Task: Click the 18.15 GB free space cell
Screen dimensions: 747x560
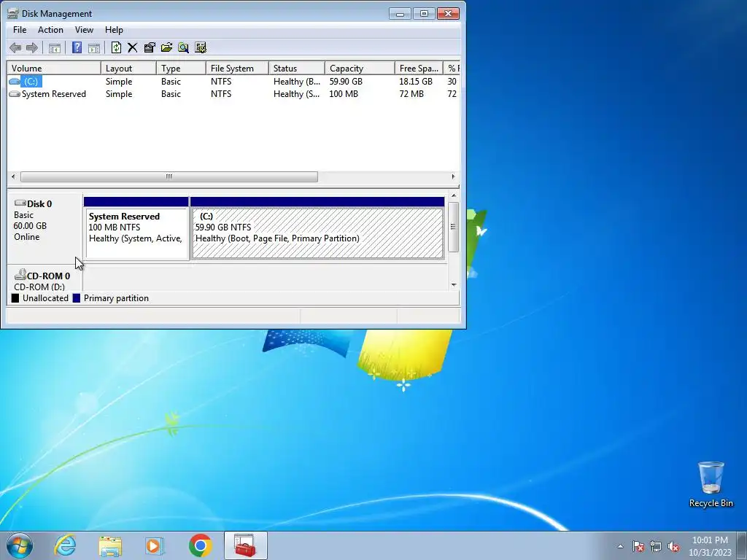Action: (x=416, y=82)
